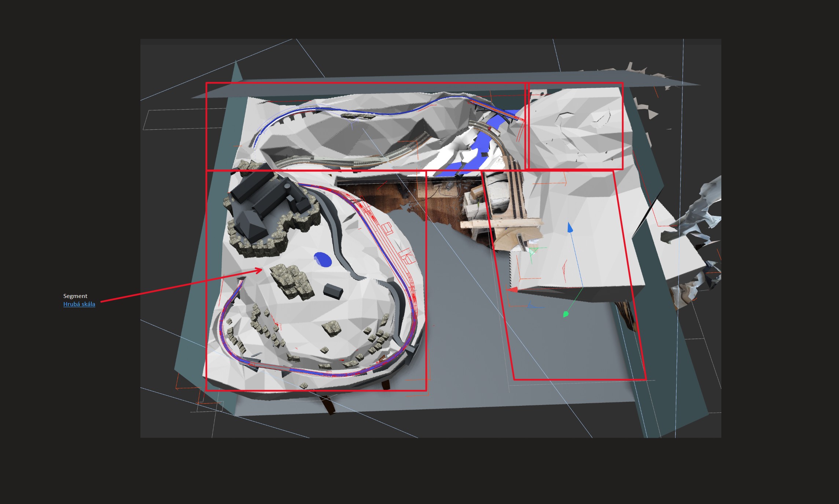Grab the blue Z-axis gizmo arrowhead
Viewport: 839px width, 504px height.
coord(570,228)
